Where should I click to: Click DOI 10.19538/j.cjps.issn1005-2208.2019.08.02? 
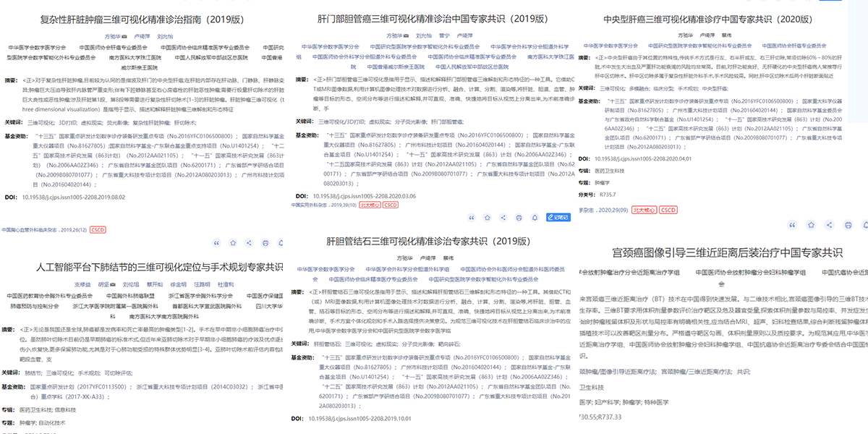74,197
